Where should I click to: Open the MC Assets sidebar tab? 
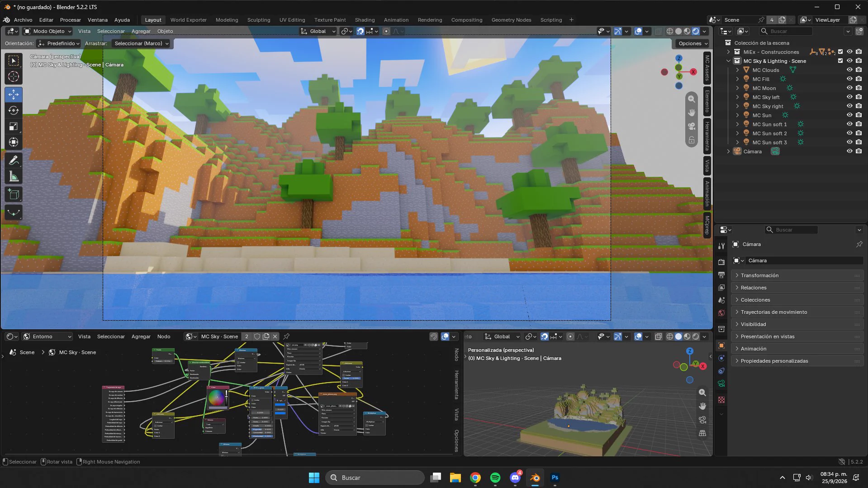pyautogui.click(x=707, y=68)
